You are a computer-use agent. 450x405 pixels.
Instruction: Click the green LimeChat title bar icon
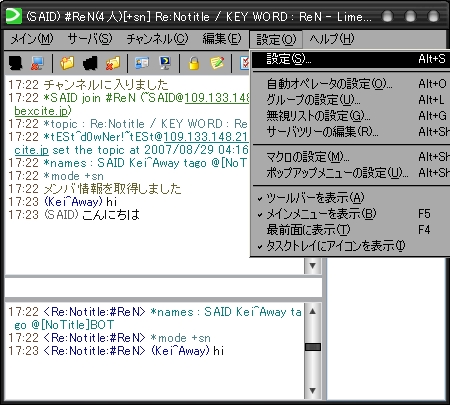point(14,16)
